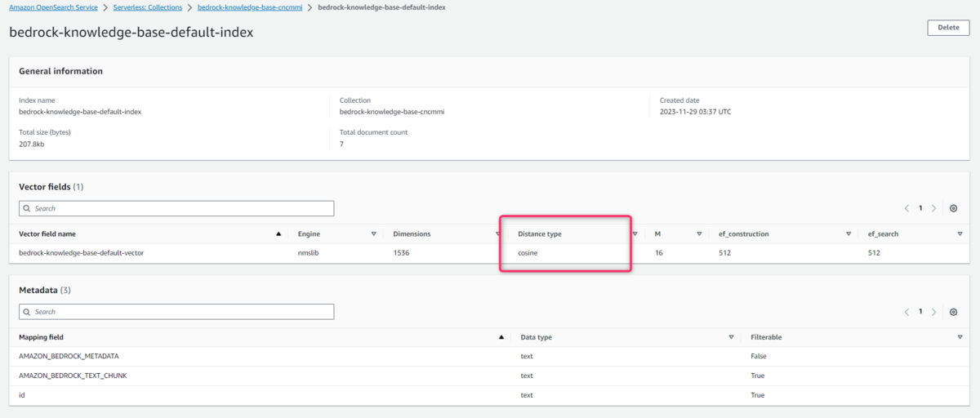The height and width of the screenshot is (418, 980).
Task: Focus the Vector fields search box
Action: click(x=176, y=208)
